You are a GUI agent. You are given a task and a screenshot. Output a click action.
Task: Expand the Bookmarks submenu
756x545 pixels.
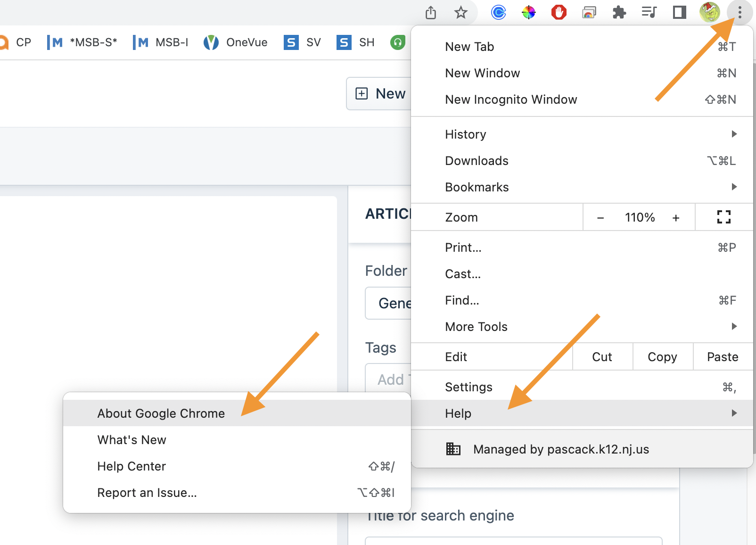(x=582, y=187)
